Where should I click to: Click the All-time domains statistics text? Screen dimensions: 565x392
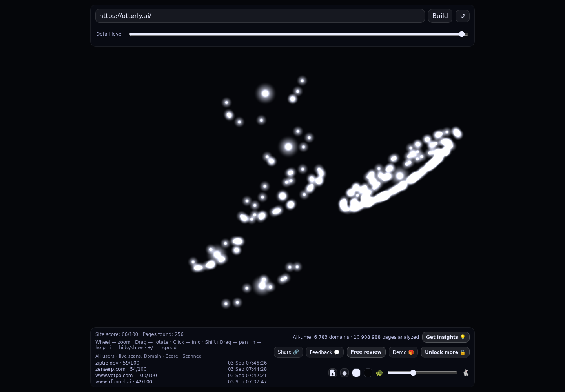356,337
